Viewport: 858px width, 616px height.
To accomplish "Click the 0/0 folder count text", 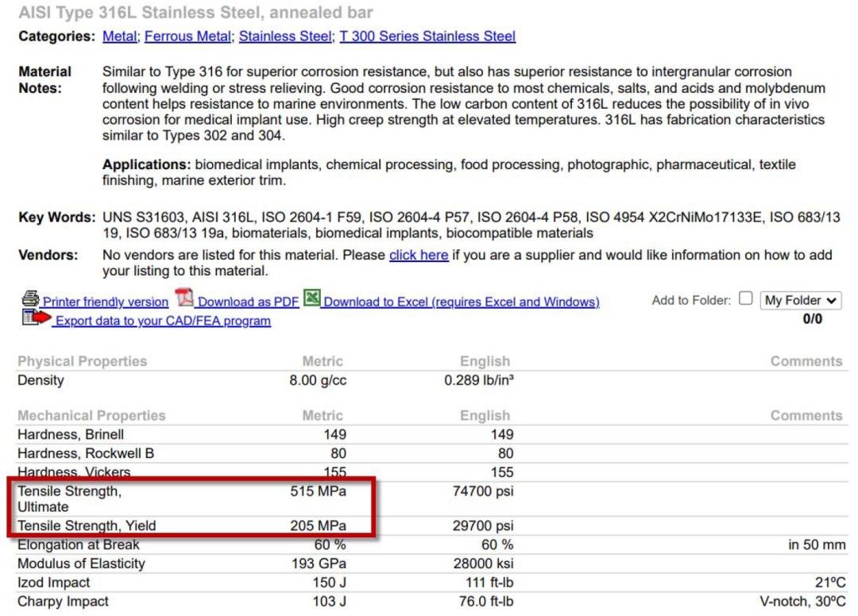I will tap(813, 319).
